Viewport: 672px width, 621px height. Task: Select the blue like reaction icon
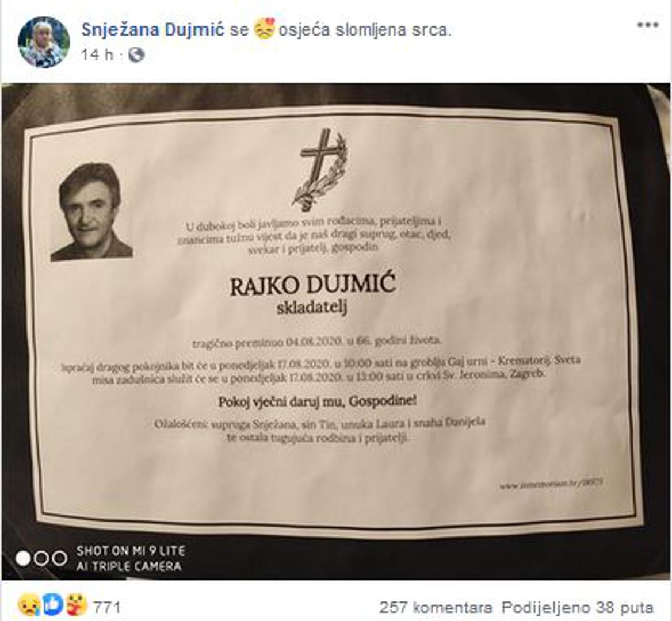[53, 605]
